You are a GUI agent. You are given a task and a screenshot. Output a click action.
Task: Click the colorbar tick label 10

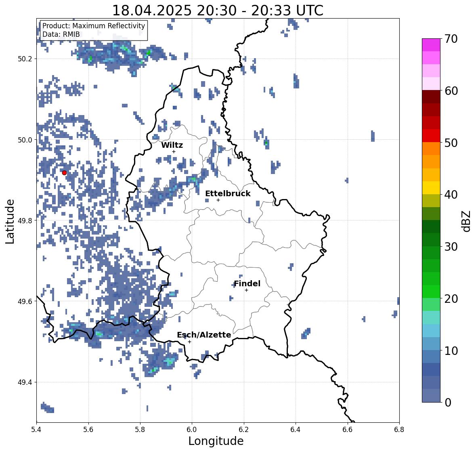coord(451,350)
